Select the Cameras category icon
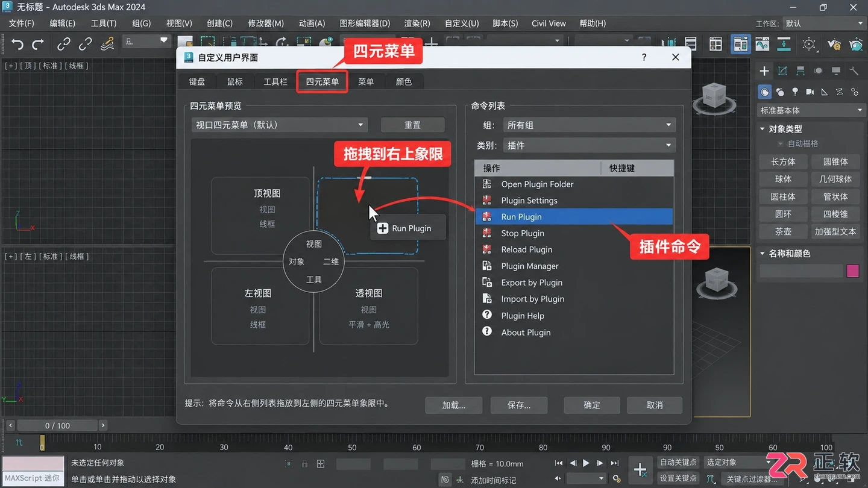Viewport: 868px width, 488px height. point(810,92)
